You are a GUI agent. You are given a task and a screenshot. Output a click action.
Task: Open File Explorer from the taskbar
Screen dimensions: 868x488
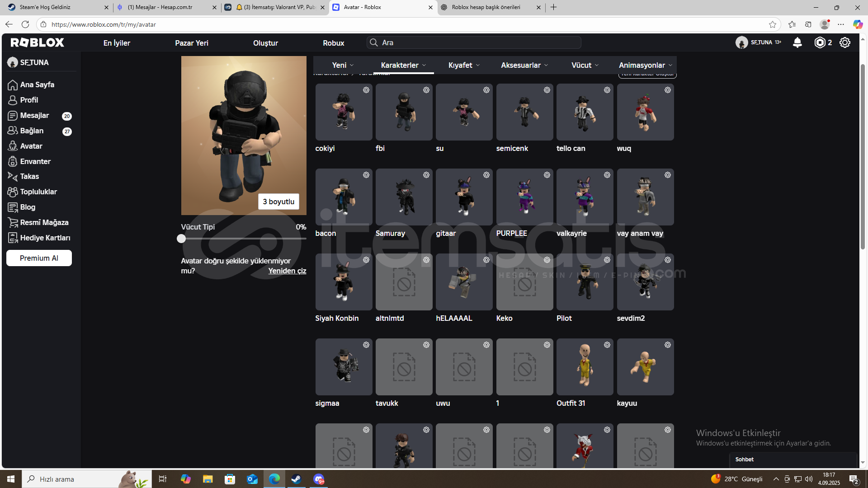tap(208, 479)
